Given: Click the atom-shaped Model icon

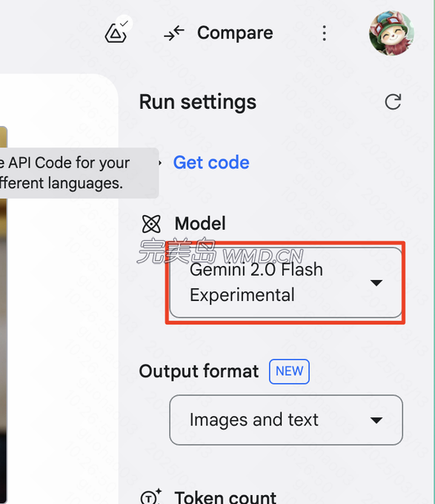Looking at the screenshot, I should tap(151, 224).
